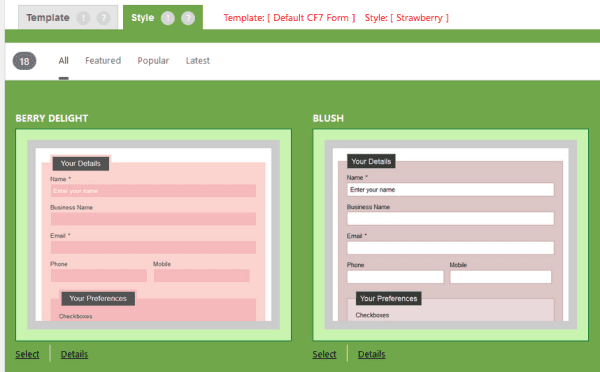This screenshot has height=372, width=600.
Task: Select the Blush style
Action: click(324, 354)
